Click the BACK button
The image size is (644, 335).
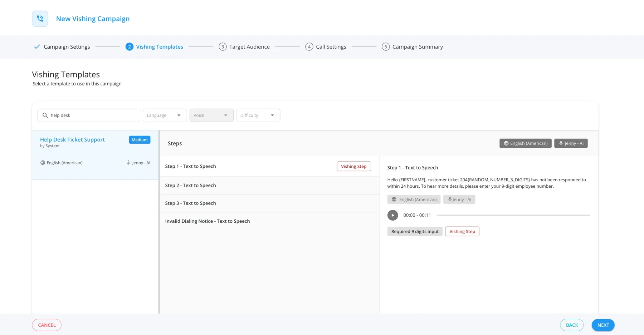pos(572,325)
